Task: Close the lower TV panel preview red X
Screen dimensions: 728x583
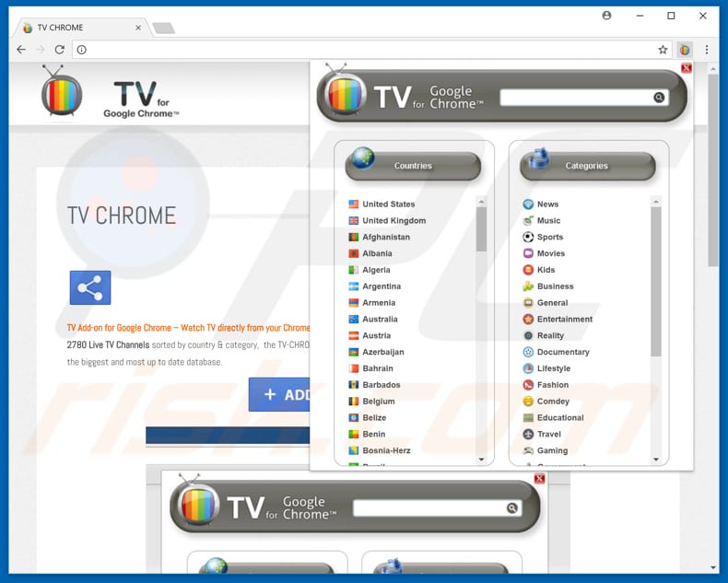Action: (539, 479)
